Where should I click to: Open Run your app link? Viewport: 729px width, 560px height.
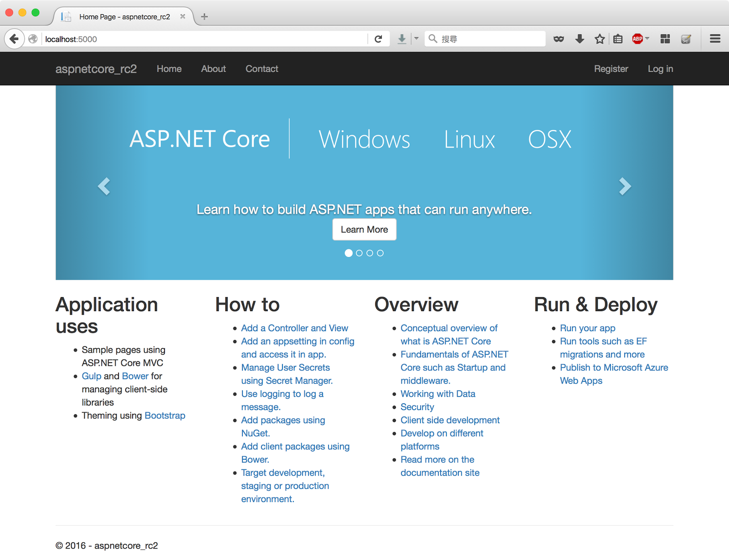click(587, 328)
